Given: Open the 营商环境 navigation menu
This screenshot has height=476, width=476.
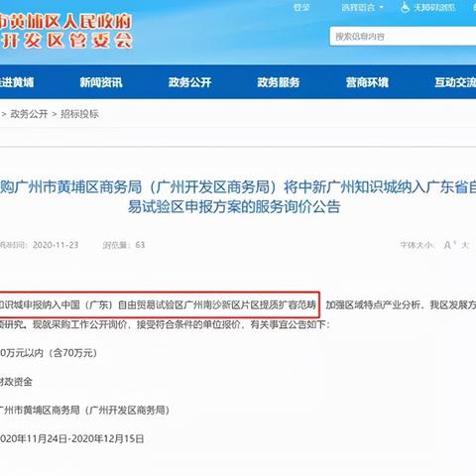Looking at the screenshot, I should coord(367,82).
